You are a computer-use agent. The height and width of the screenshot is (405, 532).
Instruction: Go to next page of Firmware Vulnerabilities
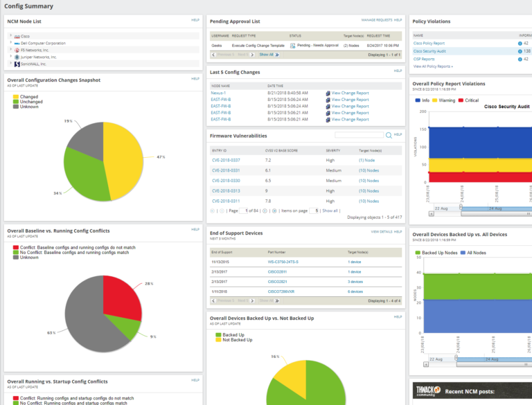(265, 210)
